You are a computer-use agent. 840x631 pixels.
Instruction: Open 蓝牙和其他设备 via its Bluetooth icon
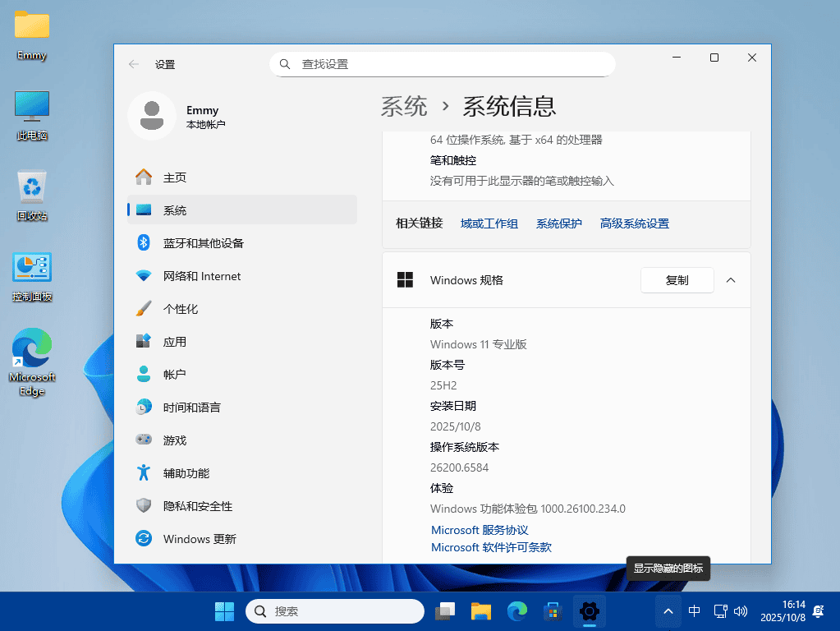[x=144, y=242]
